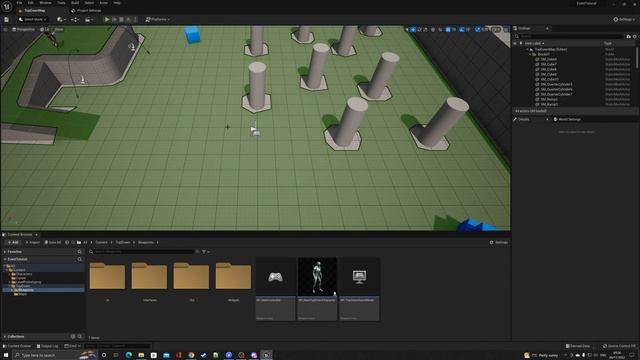This screenshot has height=360, width=640.
Task: Open the Platforms dropdown
Action: (158, 19)
